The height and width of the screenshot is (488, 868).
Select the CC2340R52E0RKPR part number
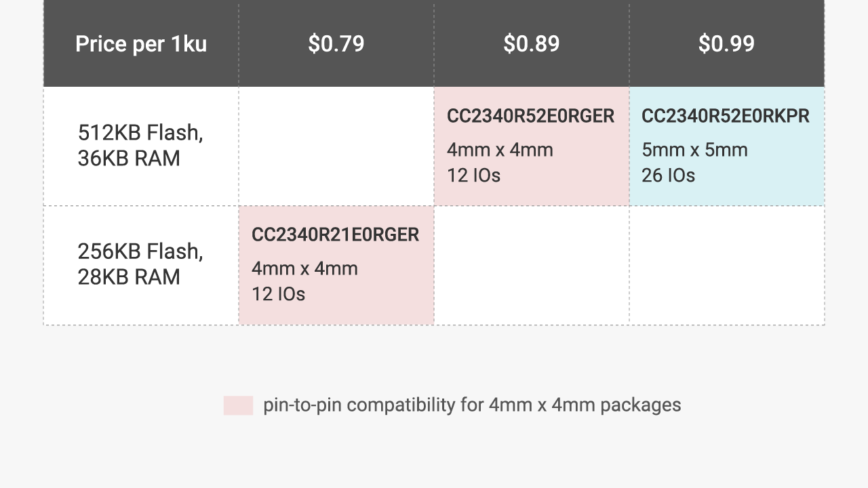tap(726, 117)
